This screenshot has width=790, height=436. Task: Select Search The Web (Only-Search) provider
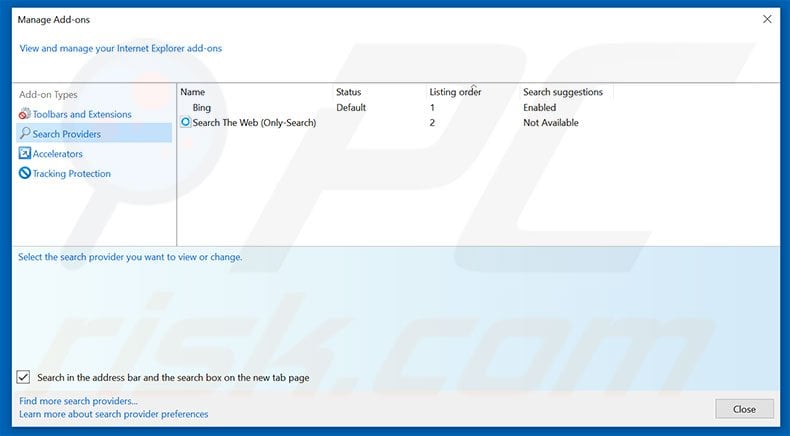click(254, 122)
